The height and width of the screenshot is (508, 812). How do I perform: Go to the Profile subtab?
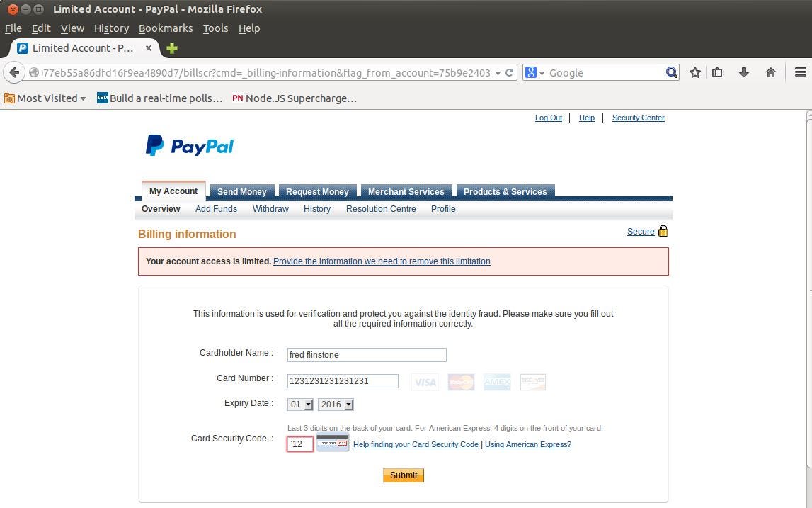click(x=443, y=209)
